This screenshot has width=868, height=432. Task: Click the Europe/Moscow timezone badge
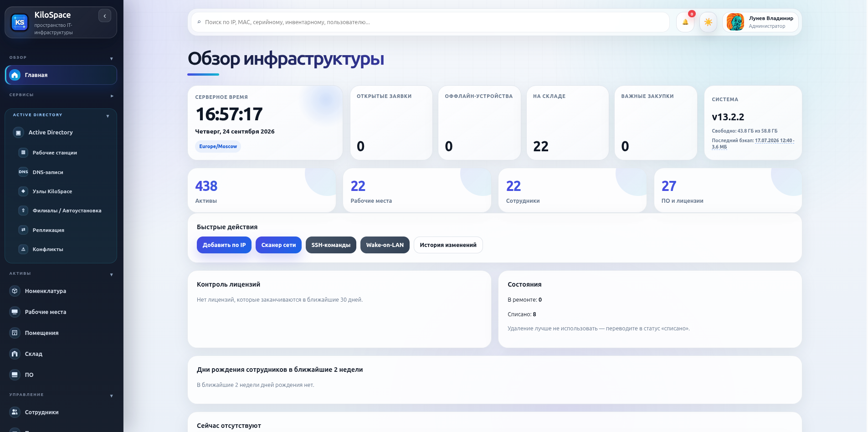(218, 146)
